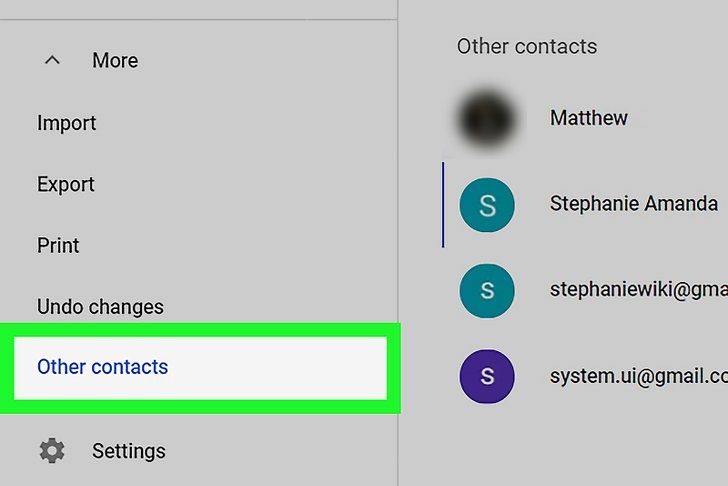Click the Settings gear icon
Image resolution: width=728 pixels, height=486 pixels.
52,451
